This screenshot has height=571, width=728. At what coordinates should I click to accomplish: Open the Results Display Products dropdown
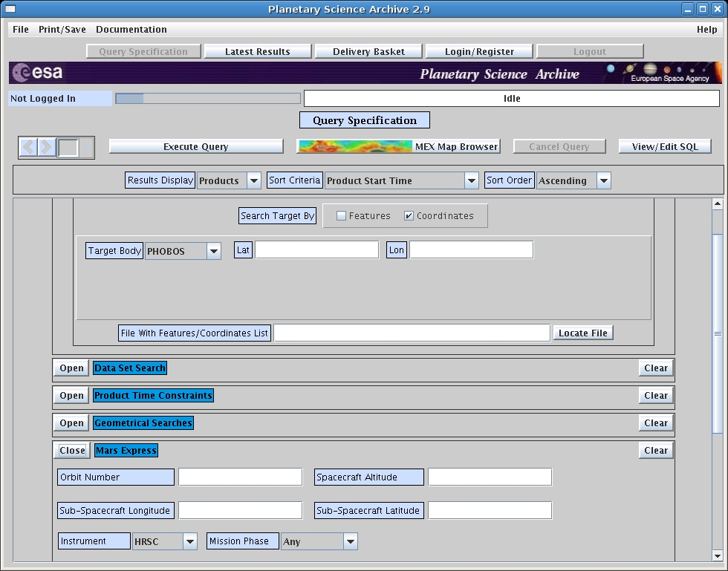(254, 180)
